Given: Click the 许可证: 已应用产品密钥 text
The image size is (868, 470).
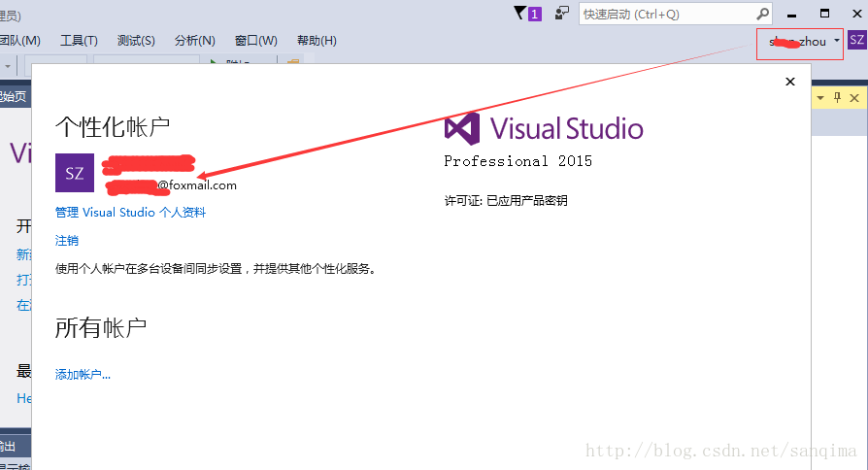Looking at the screenshot, I should [506, 200].
